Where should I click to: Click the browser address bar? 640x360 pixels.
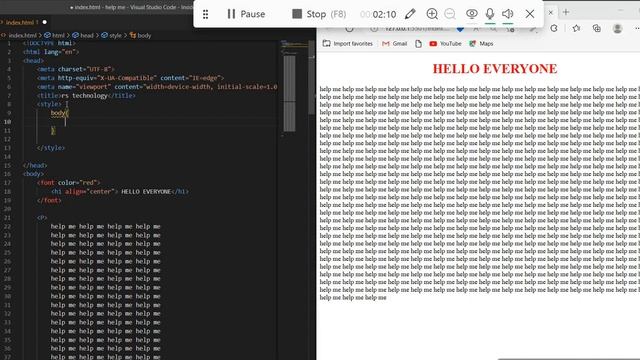tap(416, 29)
